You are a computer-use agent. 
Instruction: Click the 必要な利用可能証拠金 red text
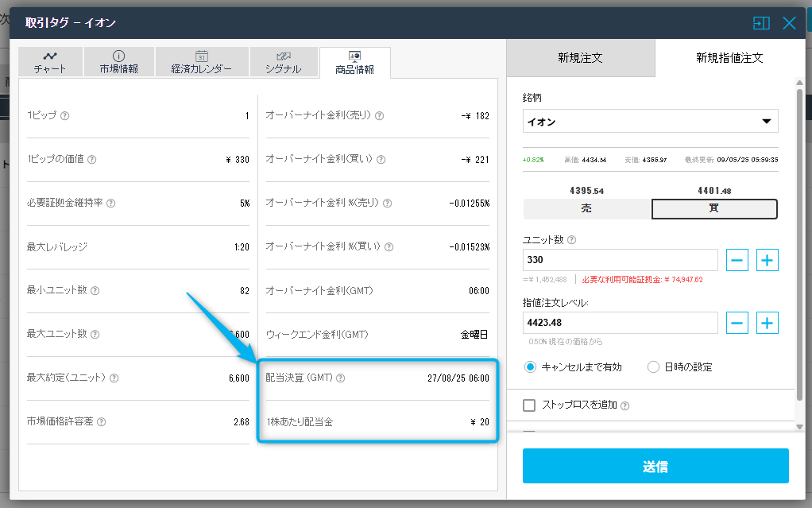642,280
